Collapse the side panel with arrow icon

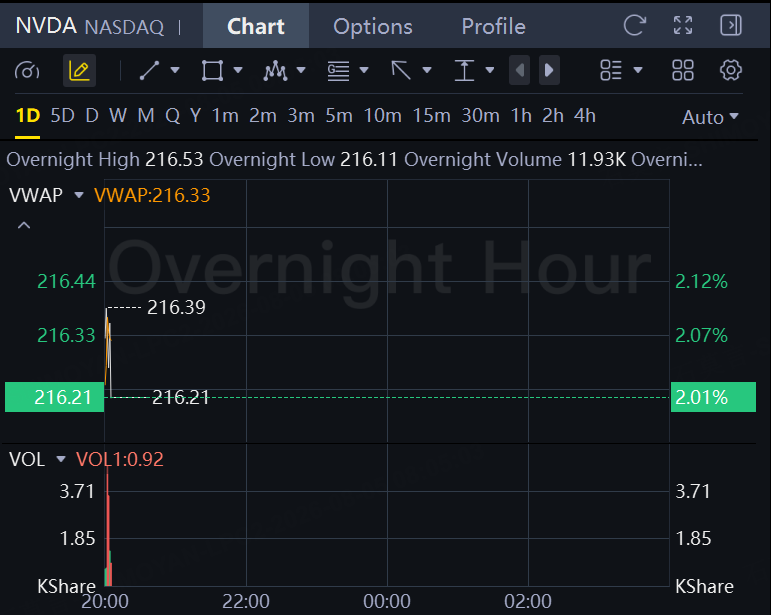(731, 25)
